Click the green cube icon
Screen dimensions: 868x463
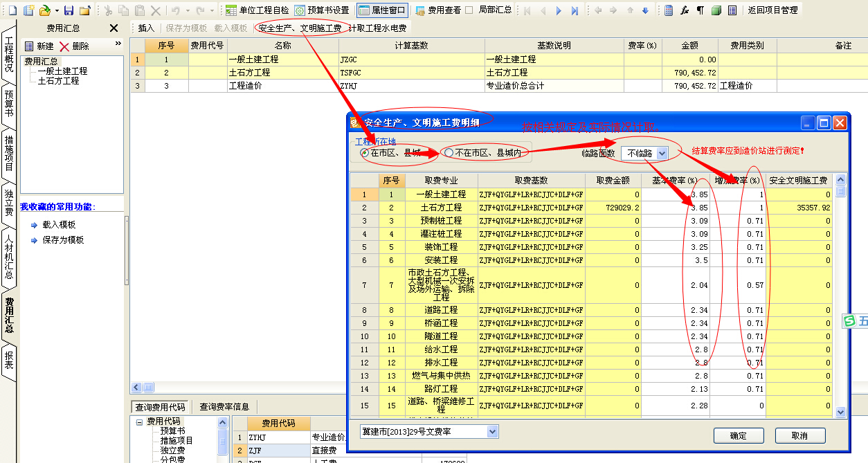[x=716, y=10]
